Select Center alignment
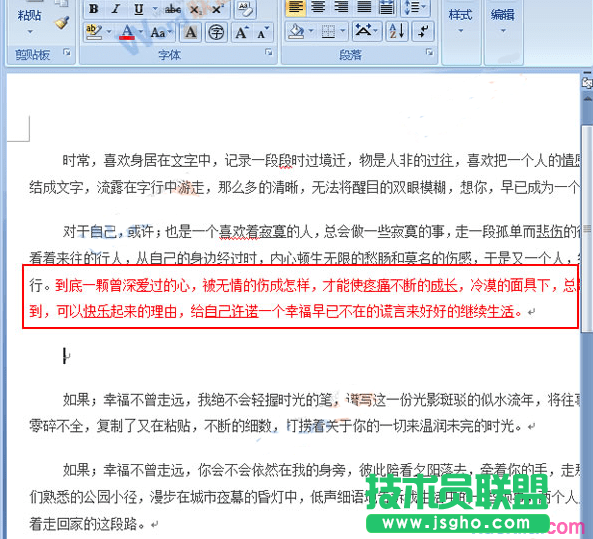Image resolution: width=593 pixels, height=539 pixels. pos(318,8)
